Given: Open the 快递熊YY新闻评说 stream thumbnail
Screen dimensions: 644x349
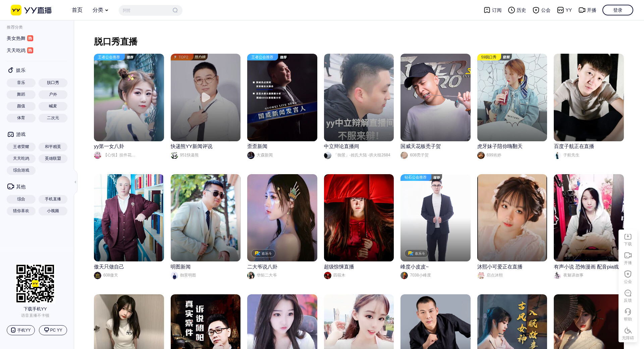Looking at the screenshot, I should 206,97.
